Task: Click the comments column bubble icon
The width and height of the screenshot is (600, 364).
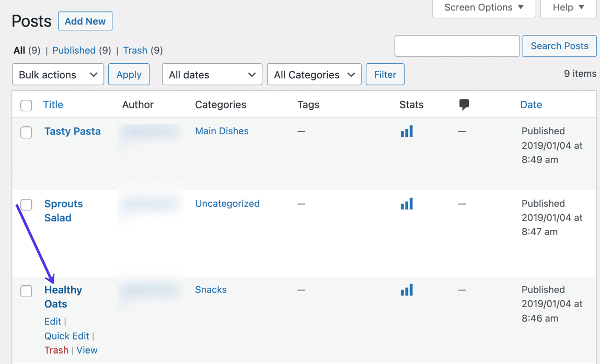Action: (x=464, y=104)
